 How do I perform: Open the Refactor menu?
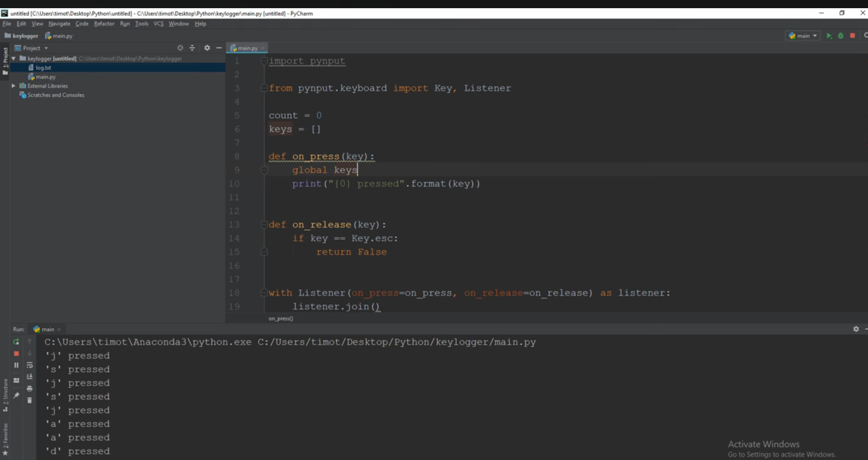click(x=104, y=24)
